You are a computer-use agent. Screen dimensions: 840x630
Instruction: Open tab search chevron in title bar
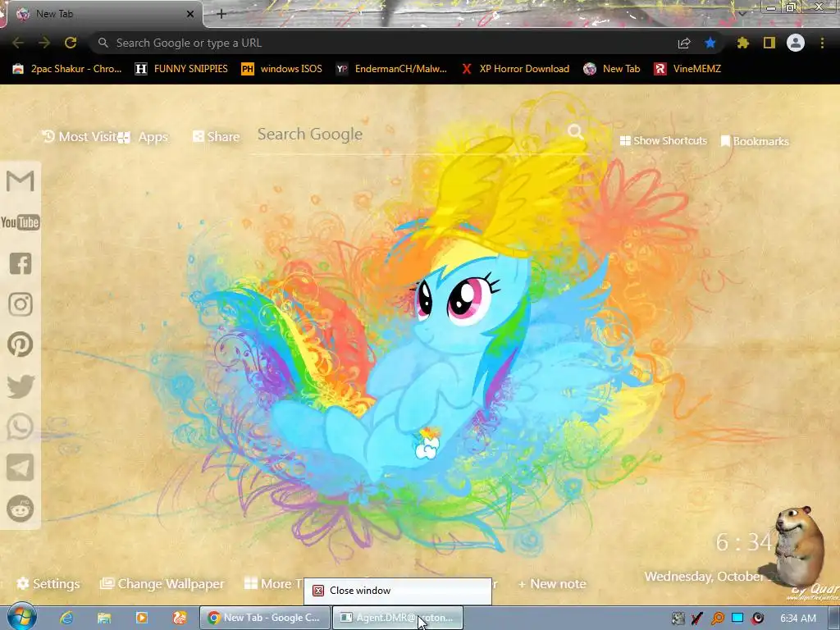[x=742, y=13]
